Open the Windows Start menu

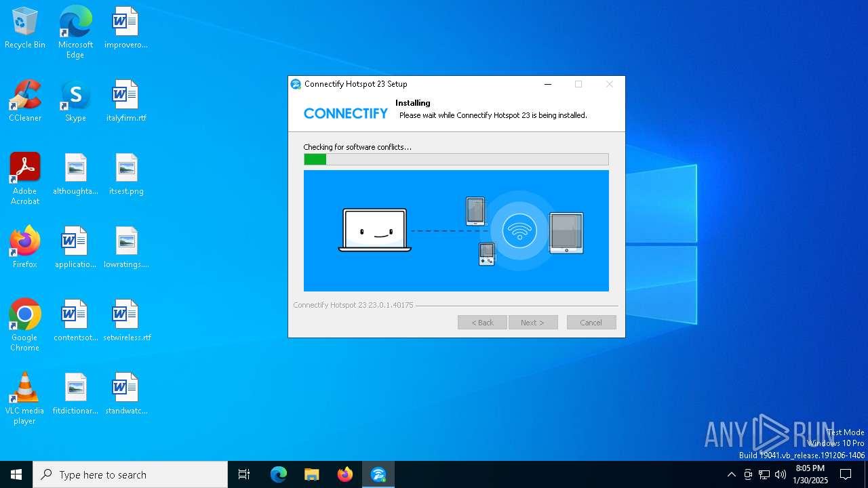tap(16, 474)
